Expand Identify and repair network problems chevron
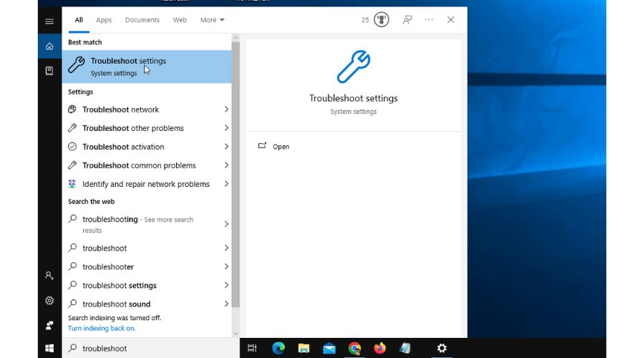Screen dimensions: 644x358 [226, 184]
